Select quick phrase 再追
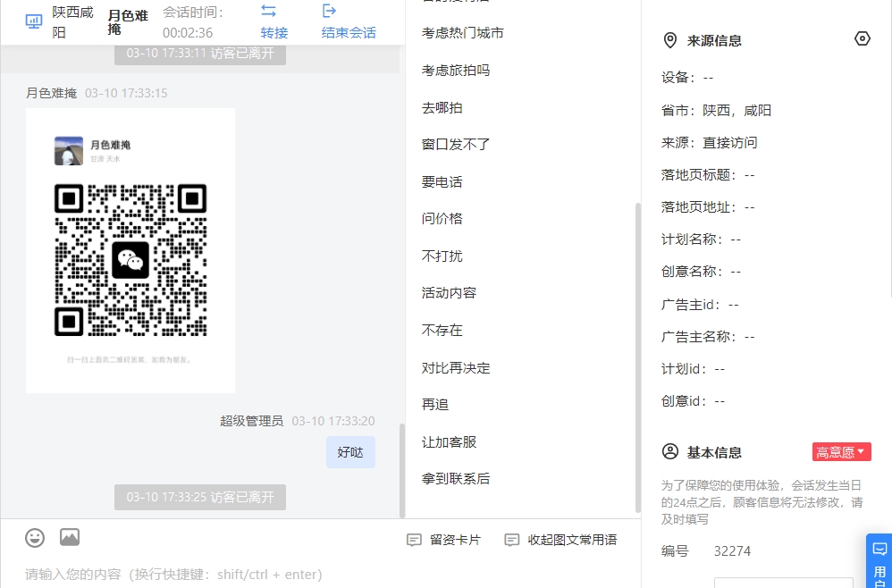This screenshot has height=588, width=892. 435,404
